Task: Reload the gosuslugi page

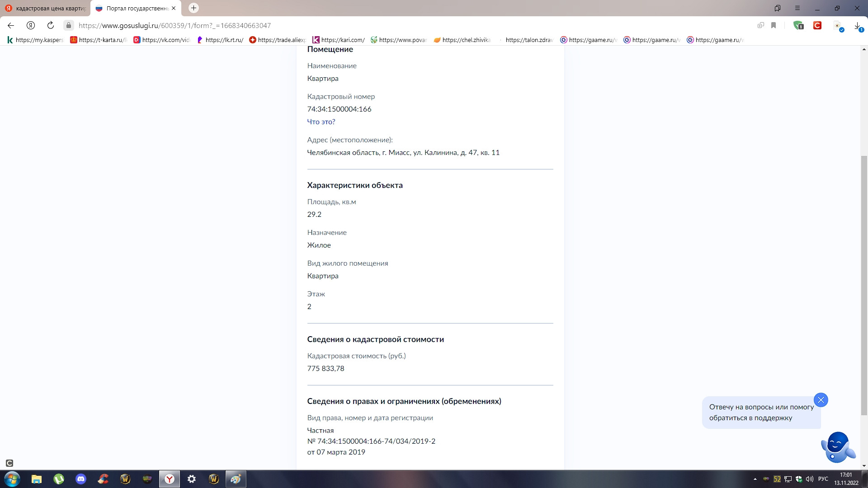Action: pyautogui.click(x=51, y=25)
